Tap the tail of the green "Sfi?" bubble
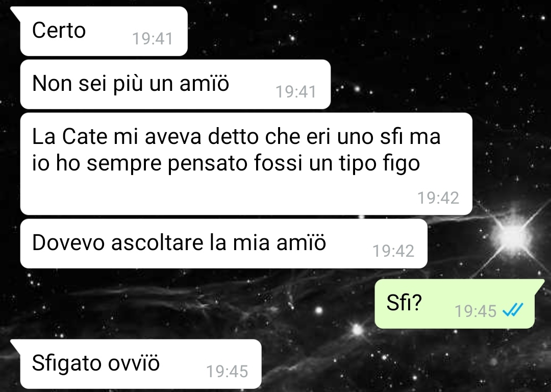This screenshot has height=392, width=551. pyautogui.click(x=538, y=285)
